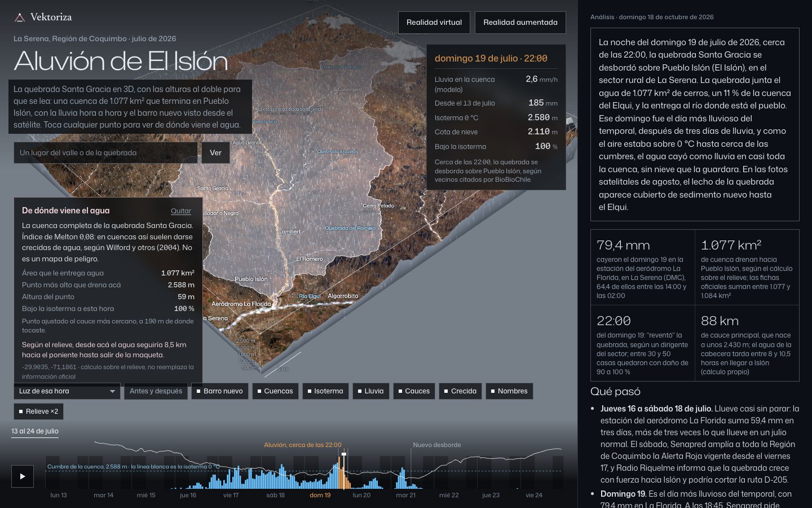Click the 'Ver' search button
Screen dimensions: 812x508
[216, 153]
